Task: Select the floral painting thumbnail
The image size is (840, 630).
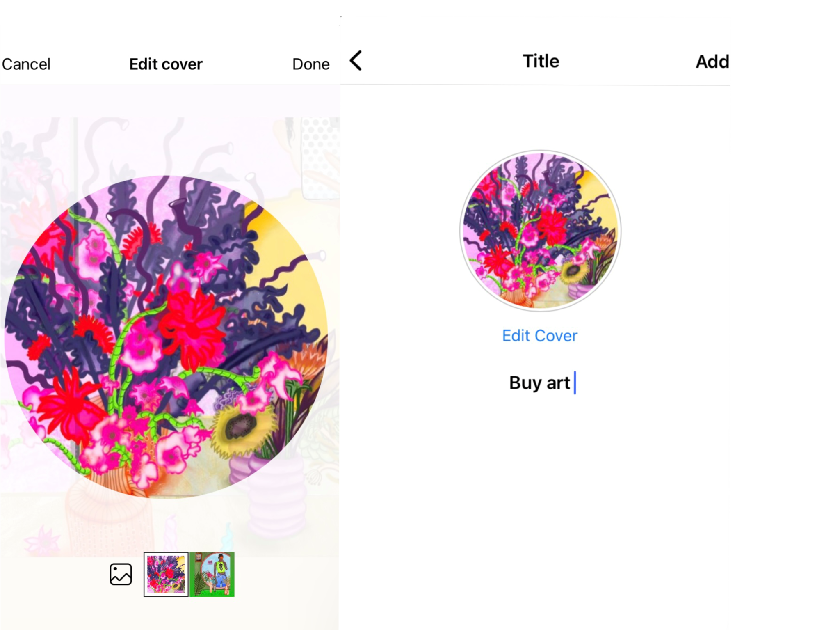Action: 166,574
